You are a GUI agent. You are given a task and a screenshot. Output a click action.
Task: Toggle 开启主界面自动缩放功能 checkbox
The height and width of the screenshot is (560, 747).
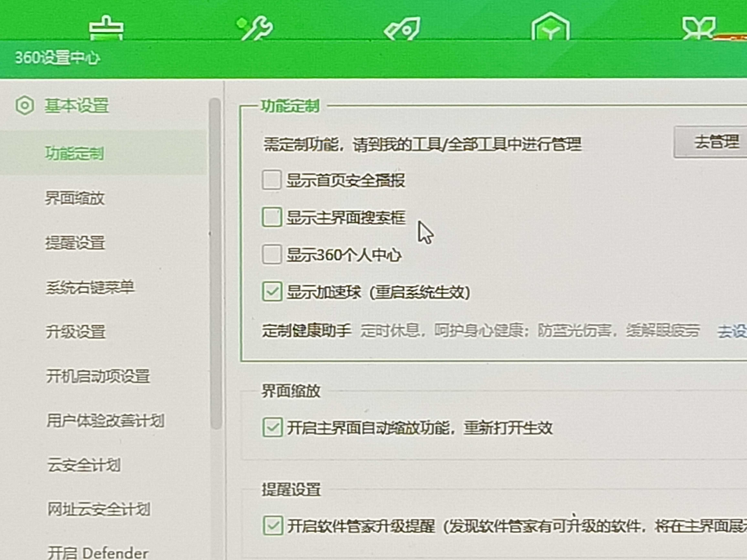click(x=273, y=427)
